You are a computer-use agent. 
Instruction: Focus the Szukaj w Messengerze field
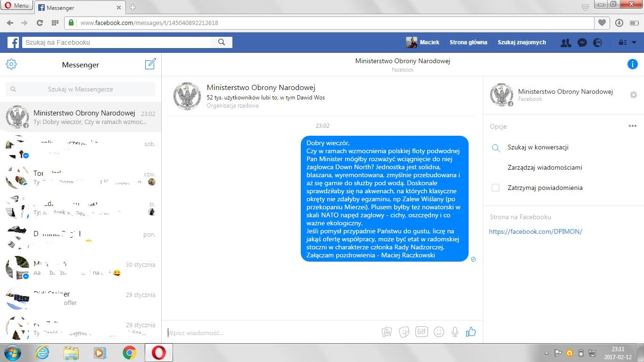80,89
